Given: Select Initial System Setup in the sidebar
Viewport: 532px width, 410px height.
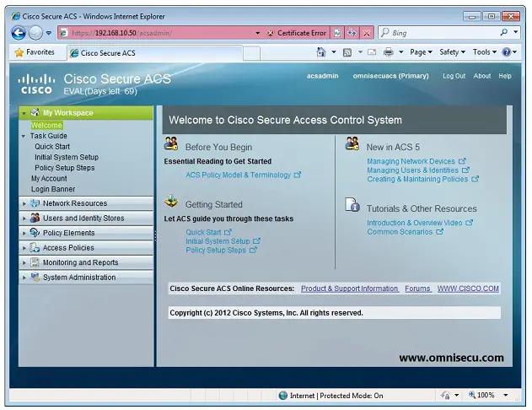Looking at the screenshot, I should coord(67,157).
